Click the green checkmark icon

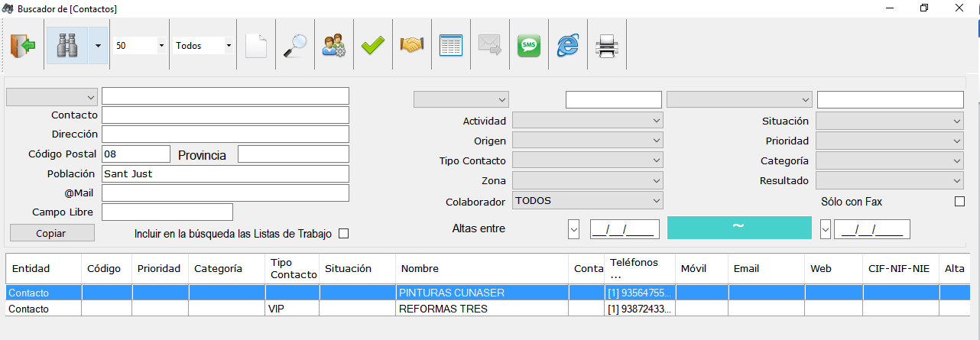tap(373, 46)
